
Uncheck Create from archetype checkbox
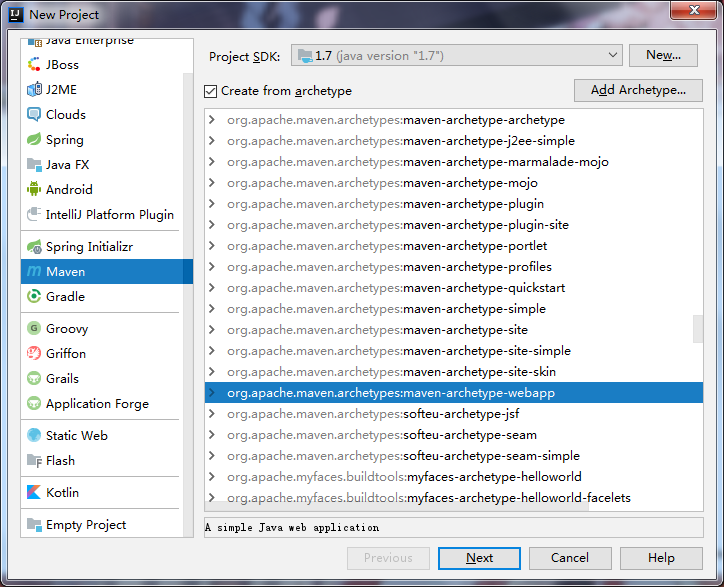click(x=211, y=91)
